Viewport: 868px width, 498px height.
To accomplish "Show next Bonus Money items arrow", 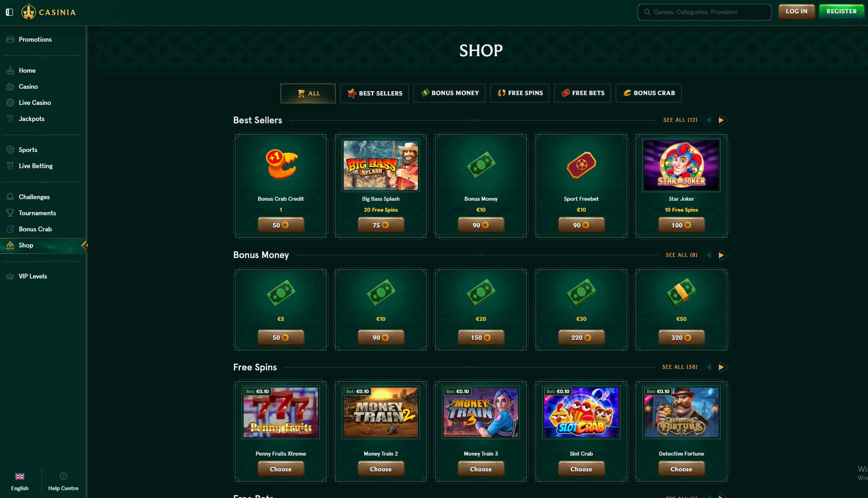I will coord(721,255).
